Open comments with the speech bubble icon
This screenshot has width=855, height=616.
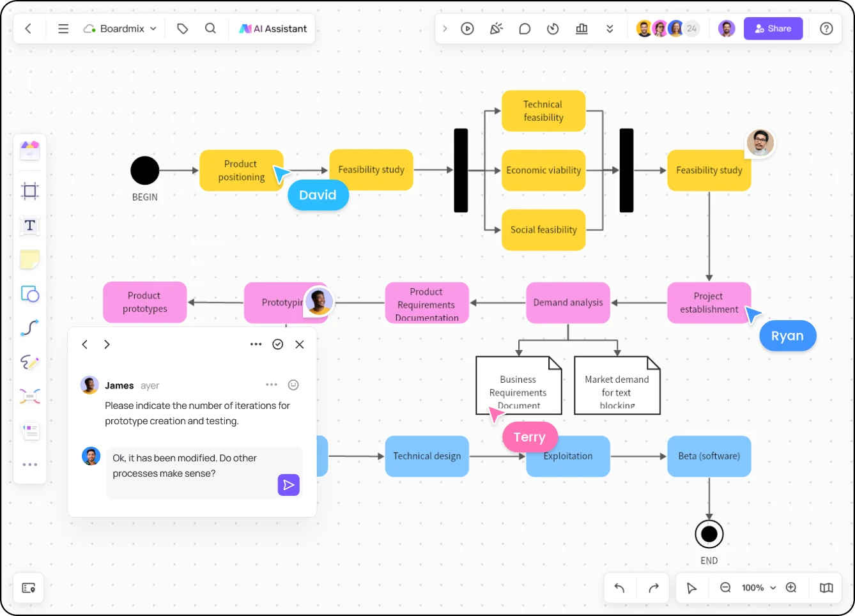[x=525, y=29]
